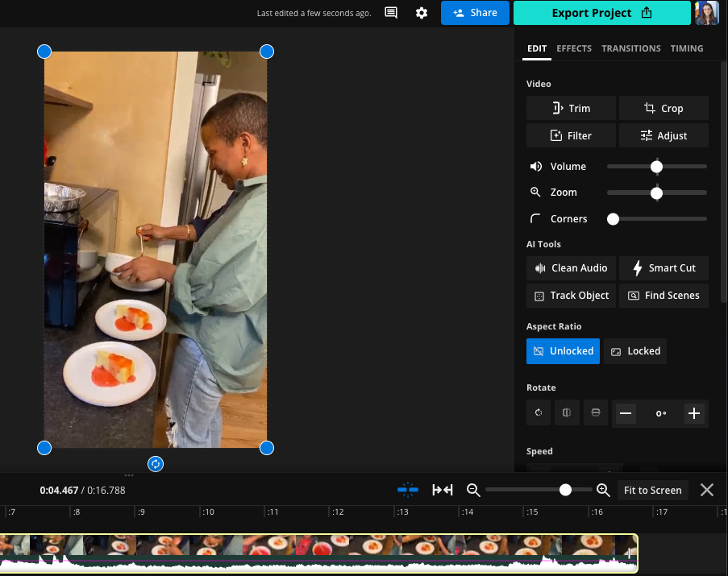Click the user profile avatar
The height and width of the screenshot is (576, 728).
707,13
